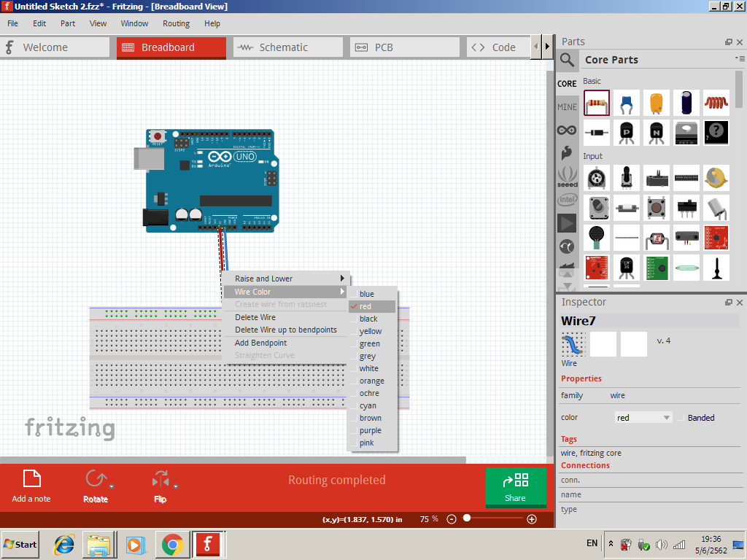Enable the Banded wire checkbox
This screenshot has height=560, width=747.
681,418
